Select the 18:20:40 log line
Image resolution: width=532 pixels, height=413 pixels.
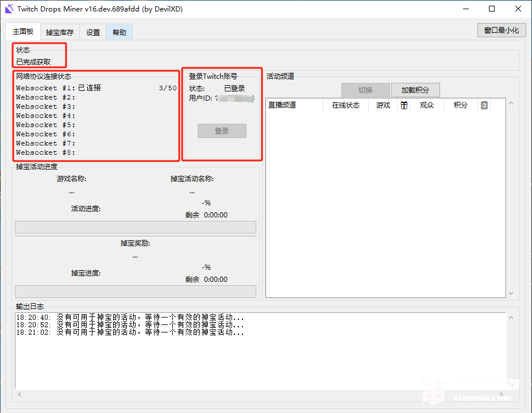[x=130, y=317]
